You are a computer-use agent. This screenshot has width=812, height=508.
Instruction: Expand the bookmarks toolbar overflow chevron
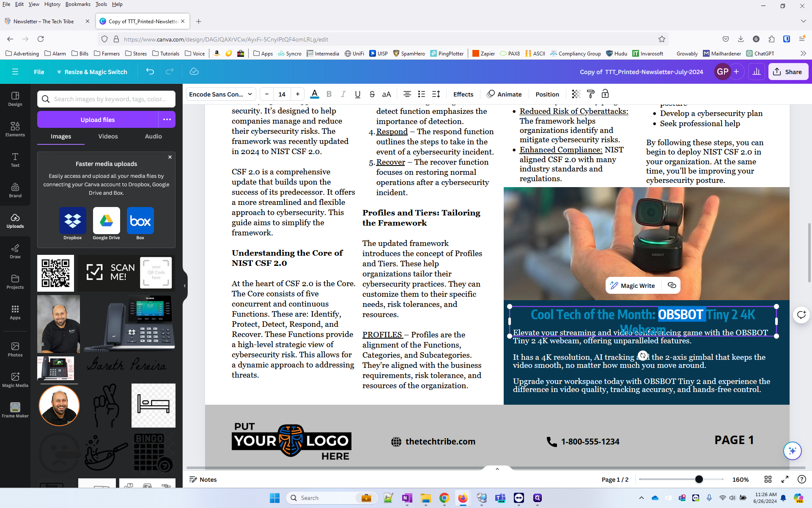803,53
